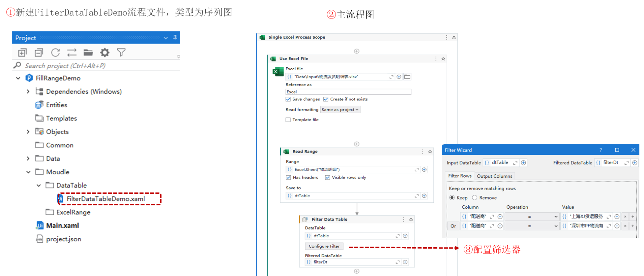
Task: Refresh the Project panel
Action: 55,52
